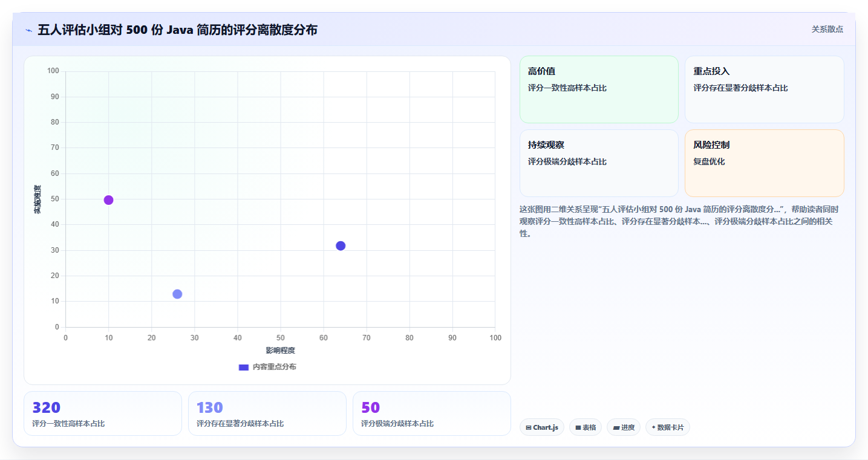Click the chart title 五人评估小组 heading
Viewport: 868px width, 460px height.
[177, 30]
